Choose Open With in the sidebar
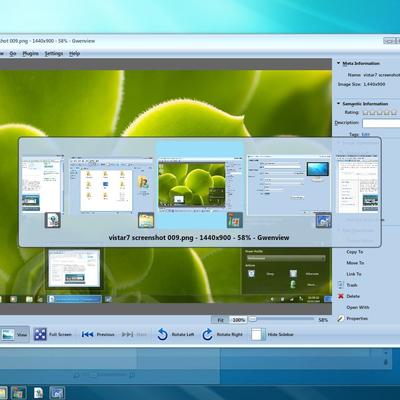The width and height of the screenshot is (400, 400). tap(358, 307)
